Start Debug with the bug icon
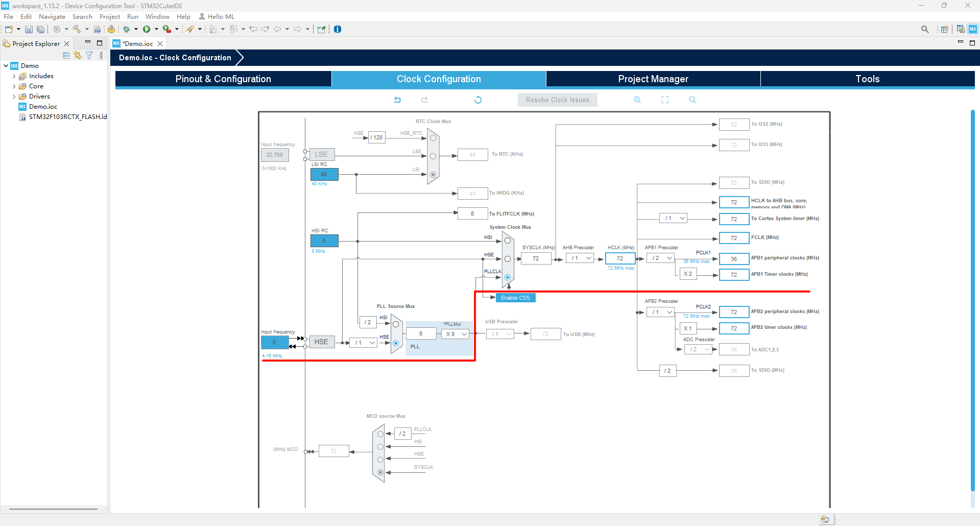The width and height of the screenshot is (980, 526). point(126,29)
